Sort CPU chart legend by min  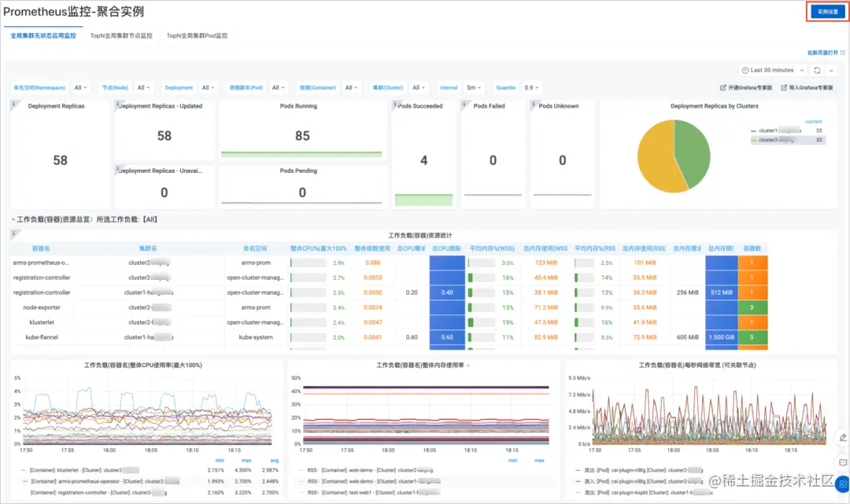220,461
